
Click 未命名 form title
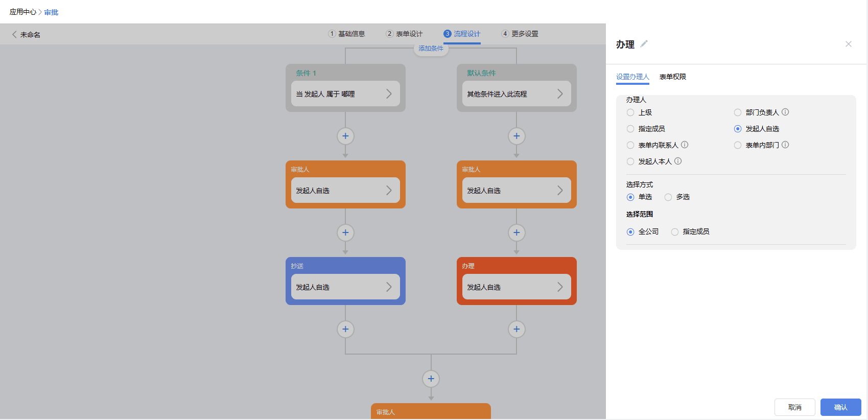(x=30, y=35)
